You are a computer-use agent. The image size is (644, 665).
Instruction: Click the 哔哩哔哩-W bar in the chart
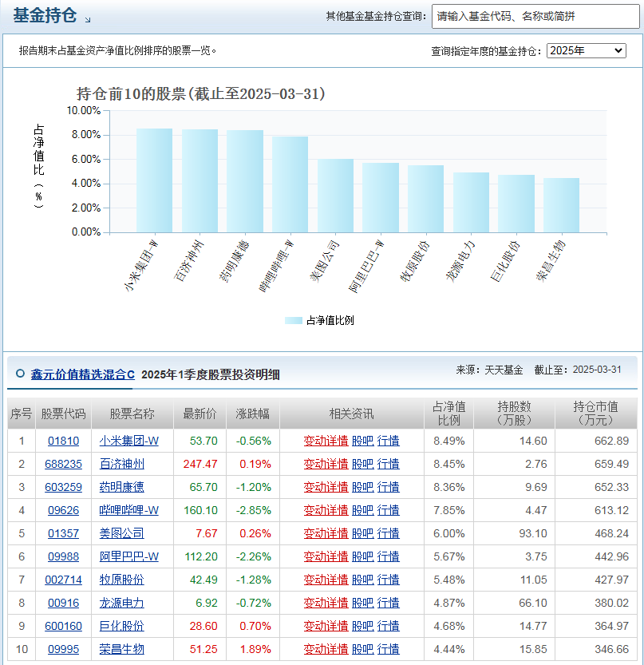coord(290,184)
